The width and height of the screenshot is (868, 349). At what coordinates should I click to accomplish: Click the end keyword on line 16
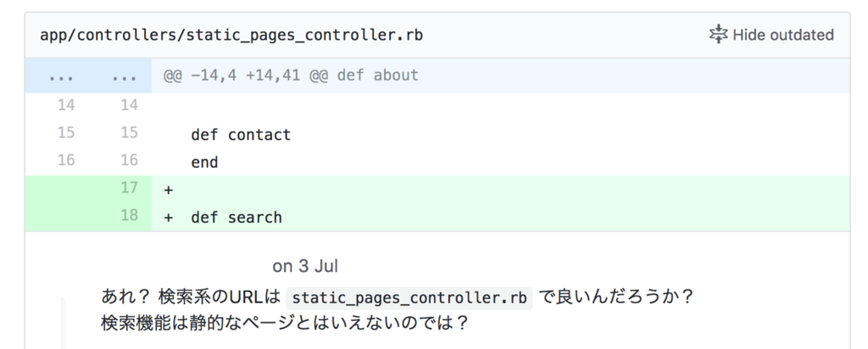click(x=204, y=163)
